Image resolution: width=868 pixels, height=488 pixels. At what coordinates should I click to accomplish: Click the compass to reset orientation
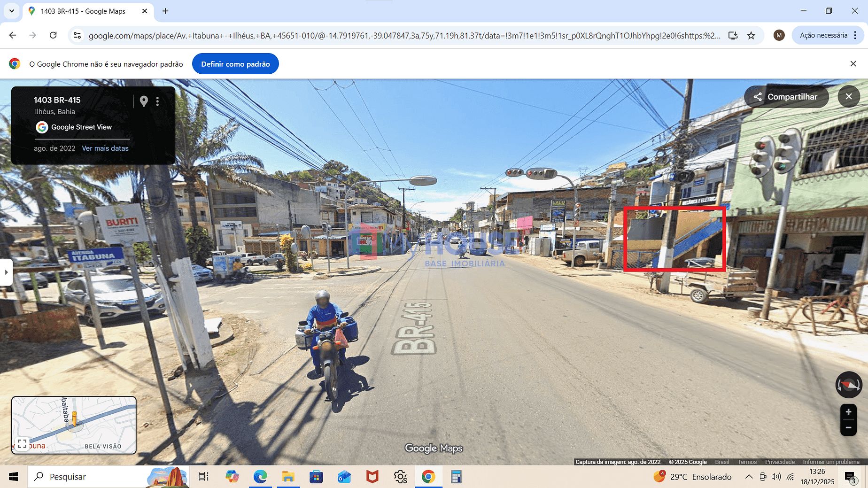click(848, 385)
